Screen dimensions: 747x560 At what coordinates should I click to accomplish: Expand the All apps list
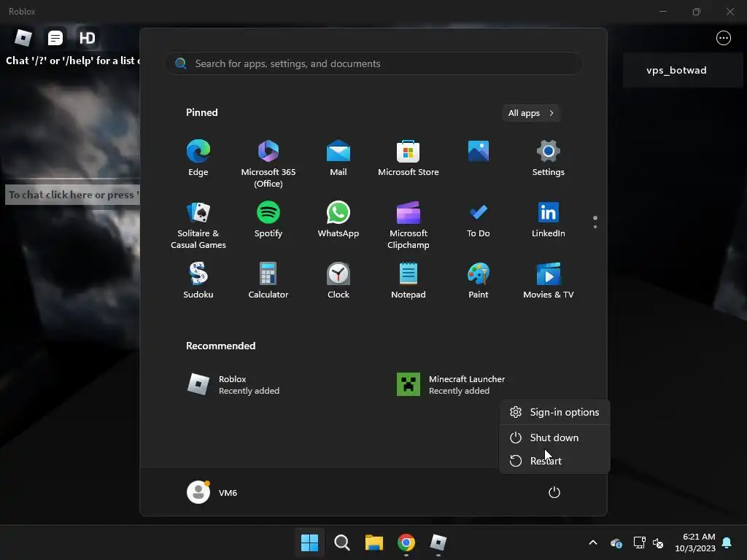pyautogui.click(x=531, y=113)
